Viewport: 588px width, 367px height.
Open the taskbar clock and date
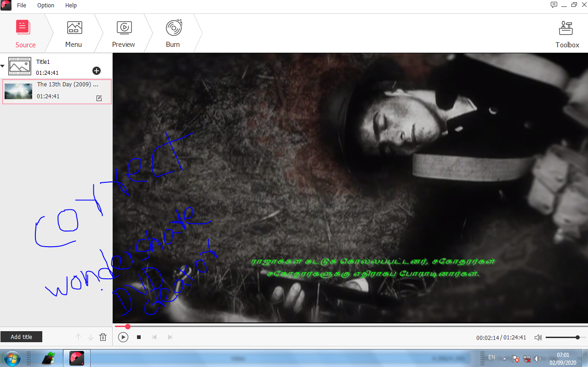click(x=563, y=358)
